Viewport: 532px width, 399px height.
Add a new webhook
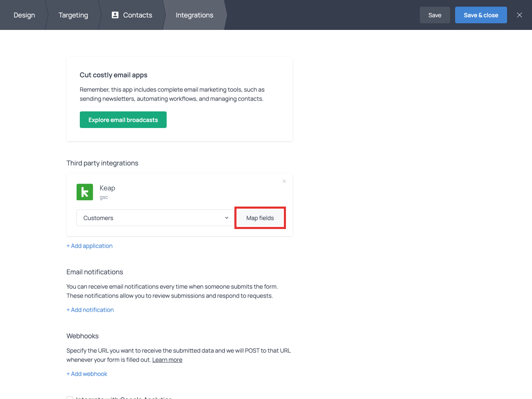tap(87, 374)
